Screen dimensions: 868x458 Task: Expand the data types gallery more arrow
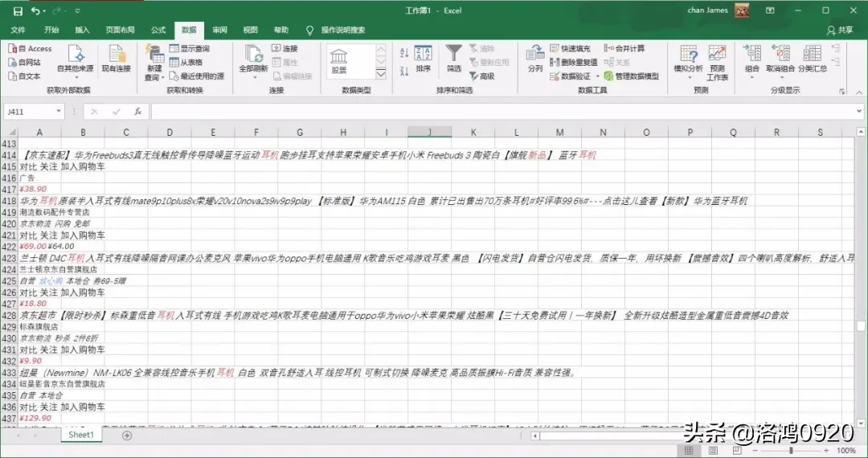click(381, 74)
